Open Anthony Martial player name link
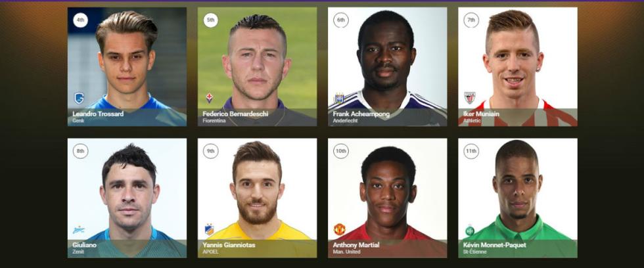Screen dimensions: 644x268 pyautogui.click(x=356, y=245)
